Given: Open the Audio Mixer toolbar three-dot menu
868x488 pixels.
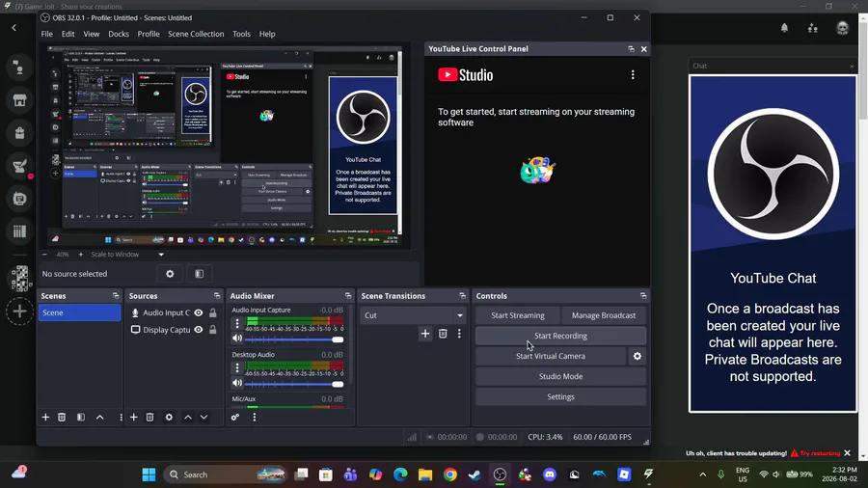Looking at the screenshot, I should tap(254, 418).
